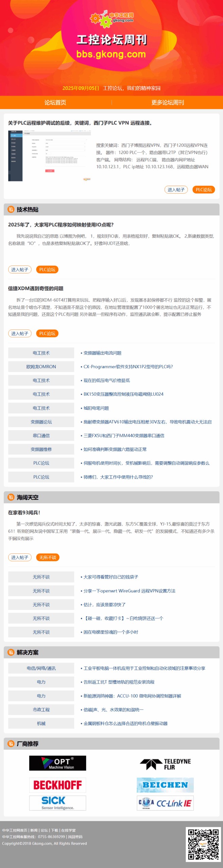This screenshot has height=868, width=223.
Task: Click PLC论坛 tag under the IO点 post
Action: coord(47,270)
